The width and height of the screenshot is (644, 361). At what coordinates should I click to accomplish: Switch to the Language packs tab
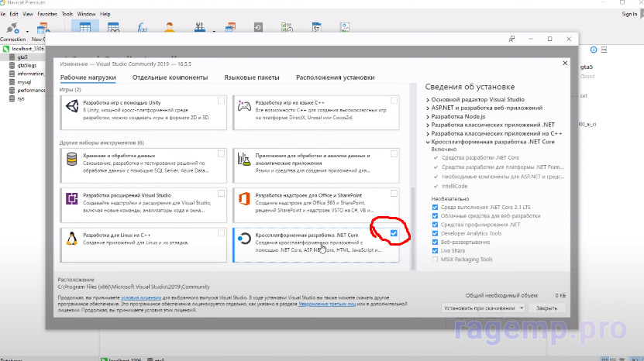(x=251, y=77)
